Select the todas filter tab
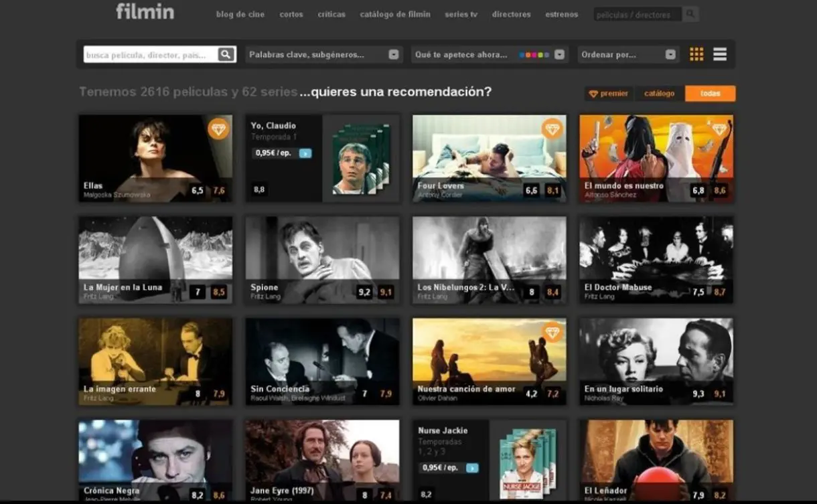This screenshot has height=504, width=817. [710, 94]
